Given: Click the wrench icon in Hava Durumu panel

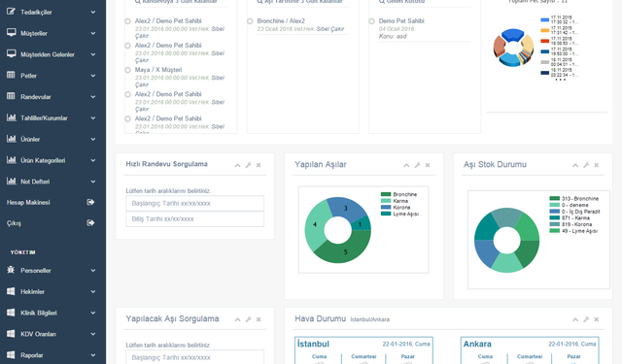Looking at the screenshot, I should tap(586, 319).
